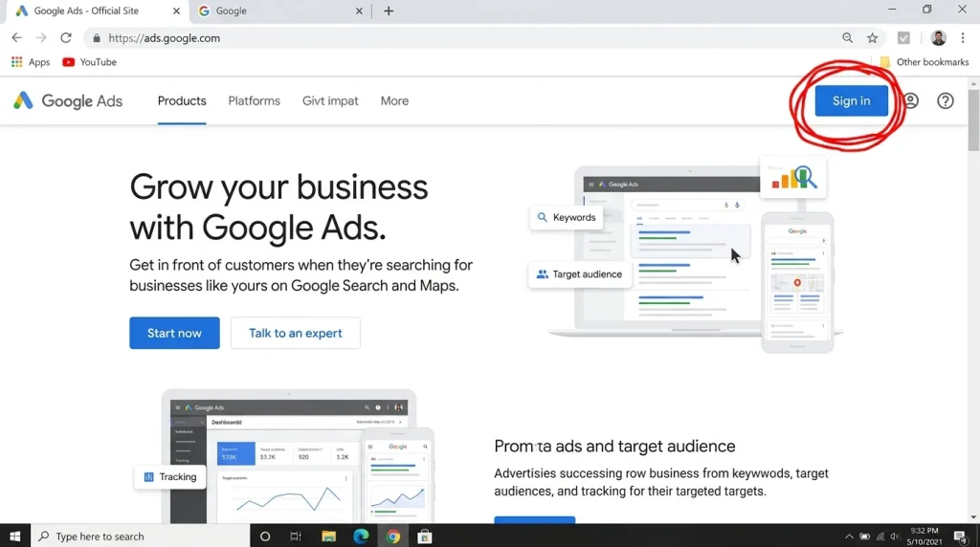Click the Keywords chip in illustration
Viewport: 980px width, 547px height.
pos(567,217)
